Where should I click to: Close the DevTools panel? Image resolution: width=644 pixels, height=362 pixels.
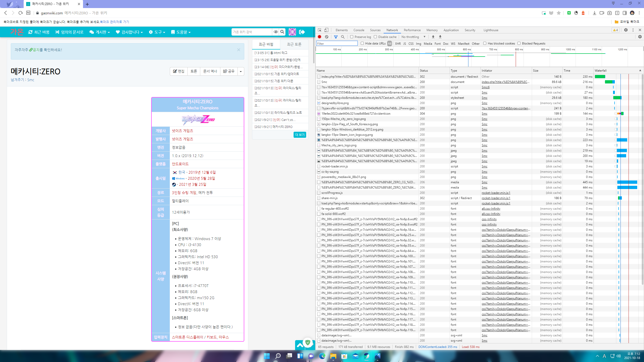[x=640, y=30]
